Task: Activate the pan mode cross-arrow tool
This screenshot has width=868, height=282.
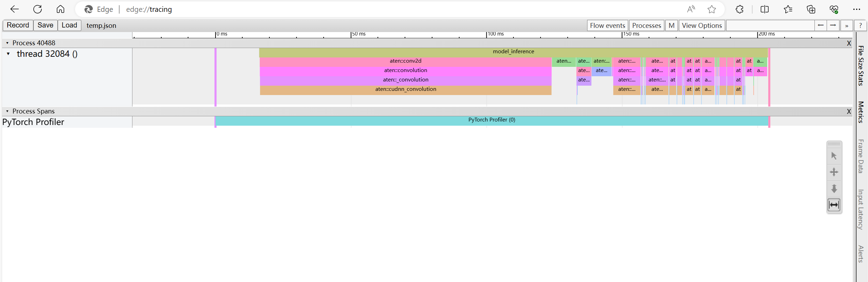Action: pyautogui.click(x=834, y=172)
